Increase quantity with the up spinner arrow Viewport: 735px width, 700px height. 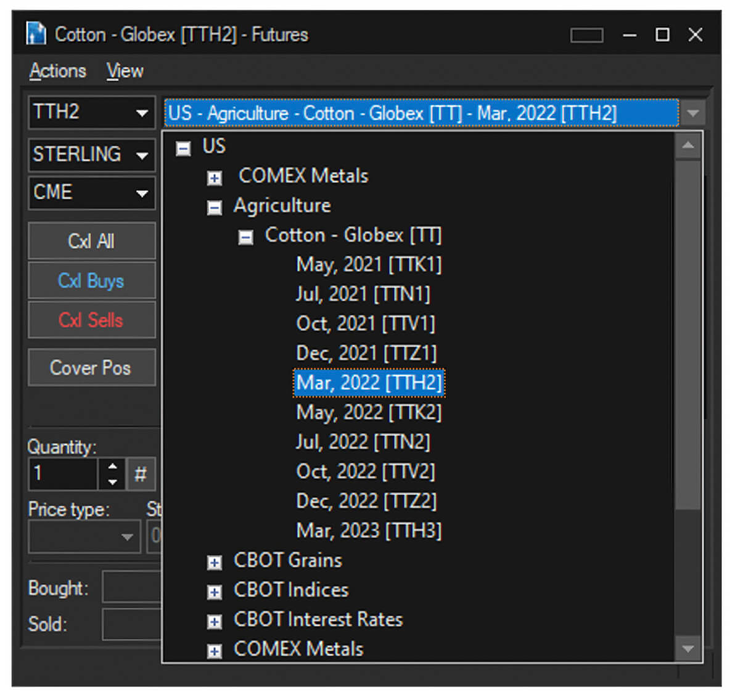pyautogui.click(x=112, y=466)
